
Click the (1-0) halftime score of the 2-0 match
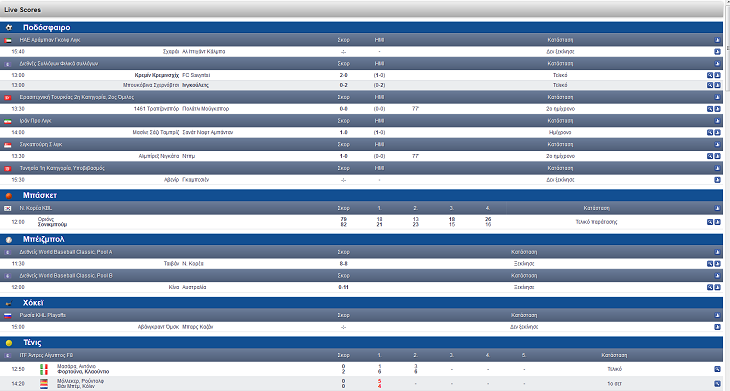click(379, 75)
